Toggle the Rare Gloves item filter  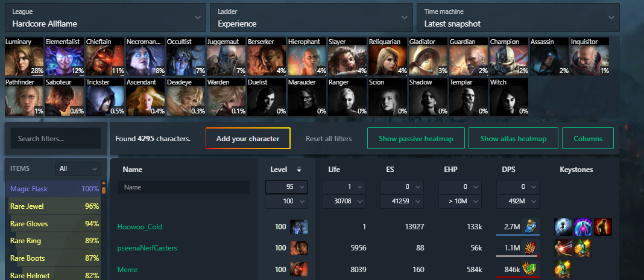pyautogui.click(x=55, y=224)
